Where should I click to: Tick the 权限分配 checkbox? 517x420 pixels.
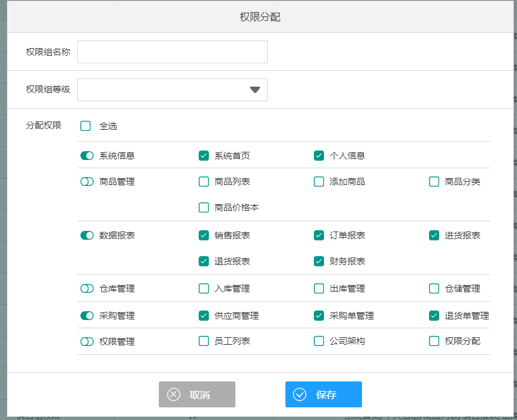click(434, 342)
